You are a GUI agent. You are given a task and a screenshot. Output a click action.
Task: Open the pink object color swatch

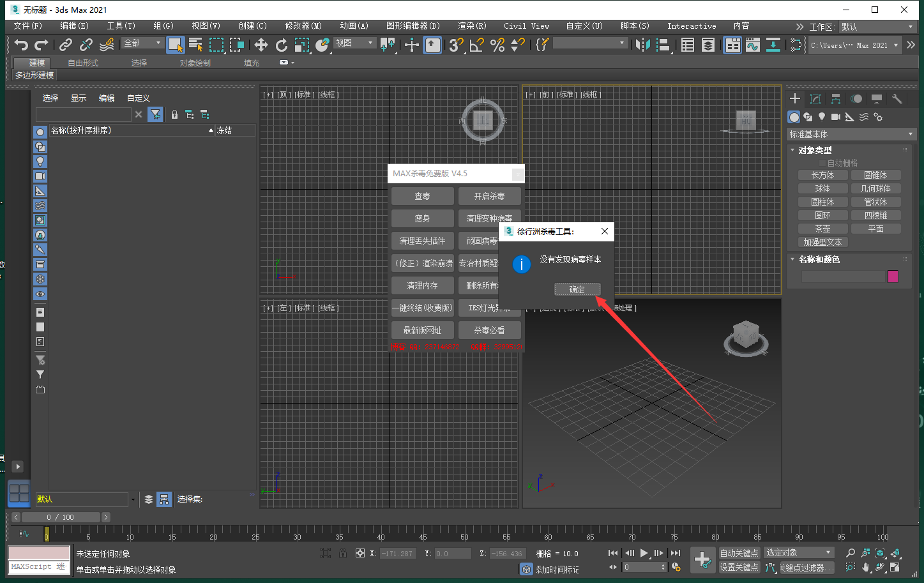click(893, 276)
